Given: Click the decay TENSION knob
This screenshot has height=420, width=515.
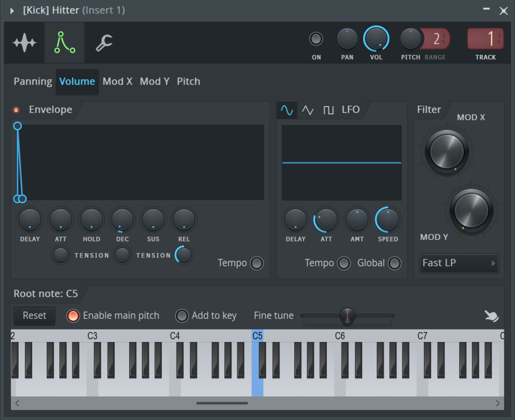Looking at the screenshot, I should [122, 255].
